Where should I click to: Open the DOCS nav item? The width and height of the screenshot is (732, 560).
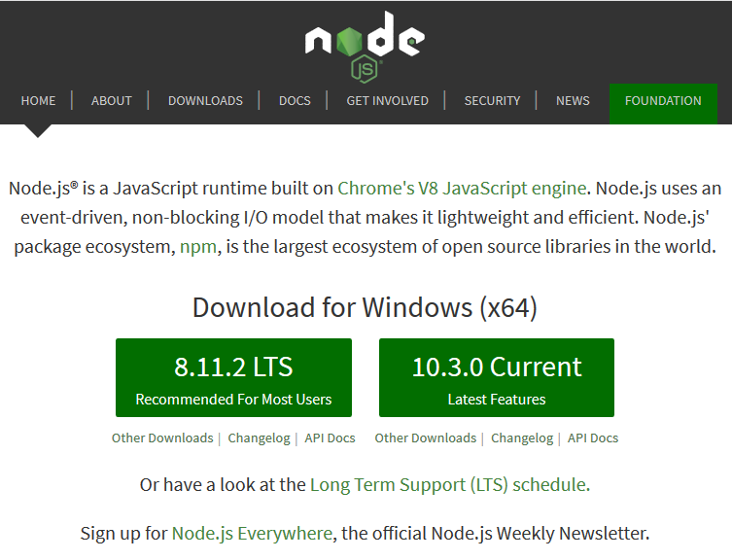click(295, 100)
